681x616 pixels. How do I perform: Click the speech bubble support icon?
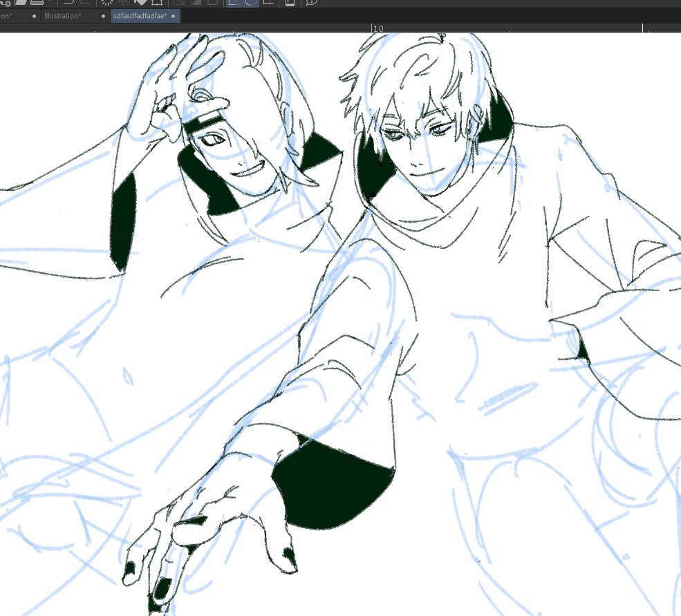[311, 2]
